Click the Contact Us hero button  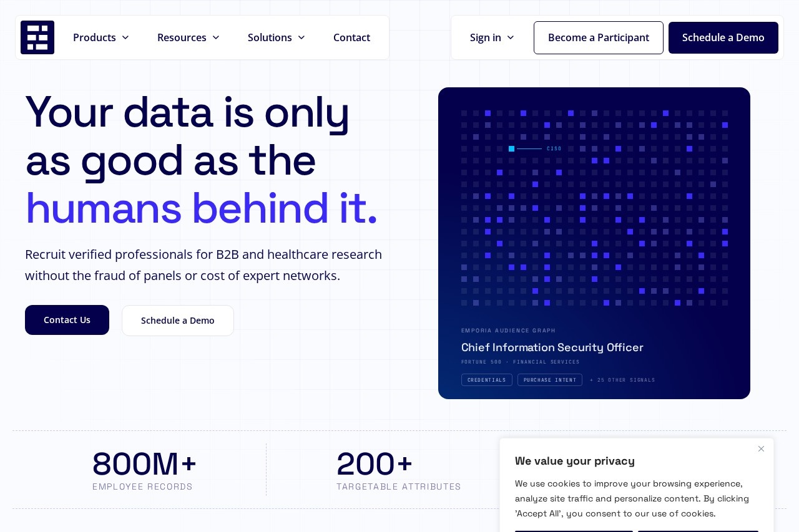(67, 320)
